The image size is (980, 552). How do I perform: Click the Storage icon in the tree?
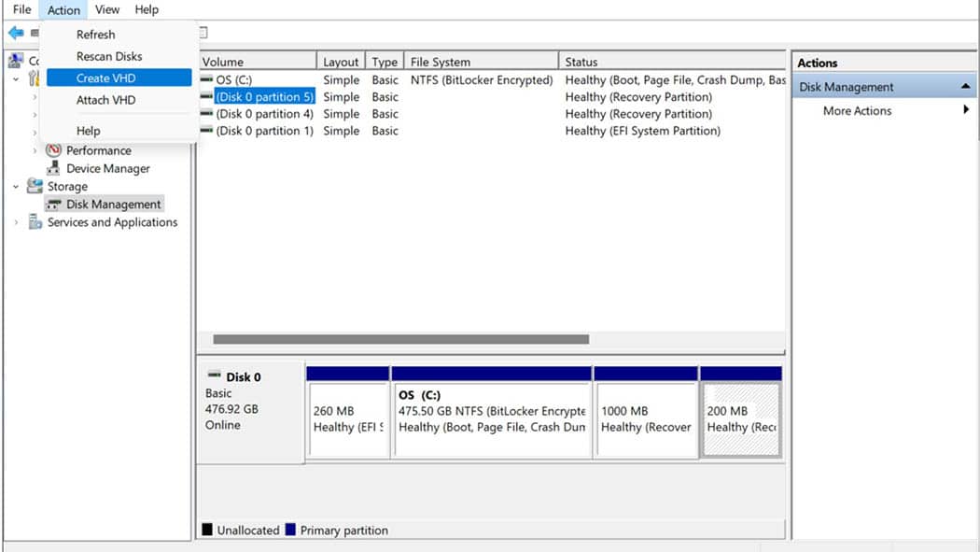coord(35,186)
